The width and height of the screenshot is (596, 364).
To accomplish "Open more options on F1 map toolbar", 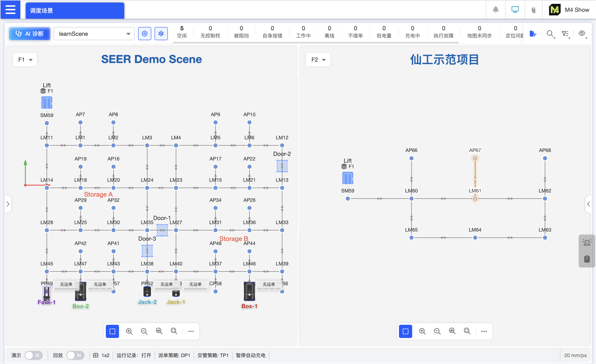I will tap(191, 331).
